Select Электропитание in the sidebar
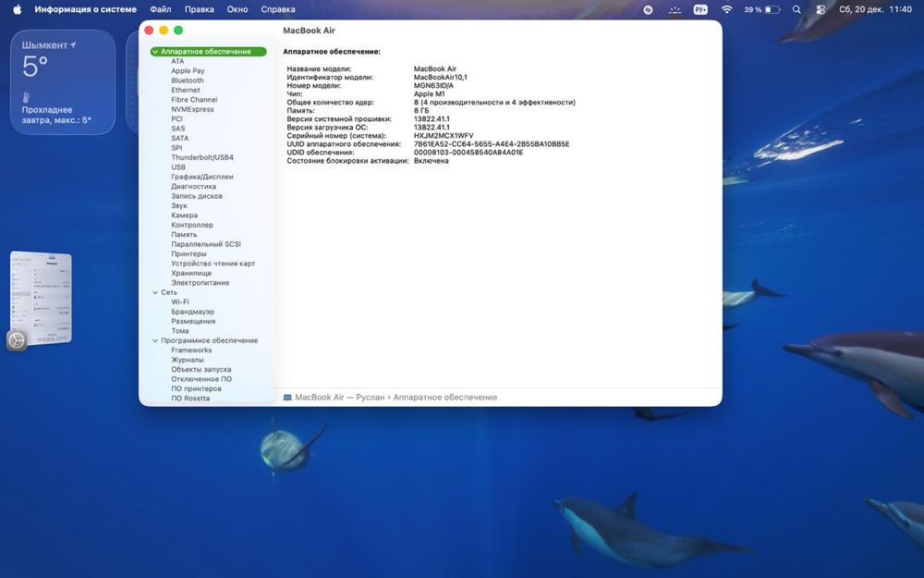Viewport: 924px width, 578px height. (200, 283)
